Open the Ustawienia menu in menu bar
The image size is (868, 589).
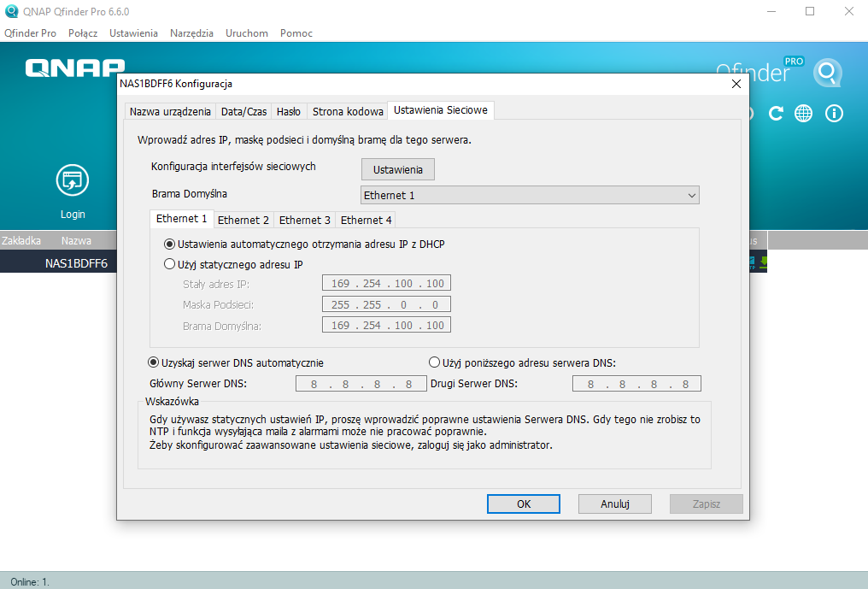pos(133,33)
